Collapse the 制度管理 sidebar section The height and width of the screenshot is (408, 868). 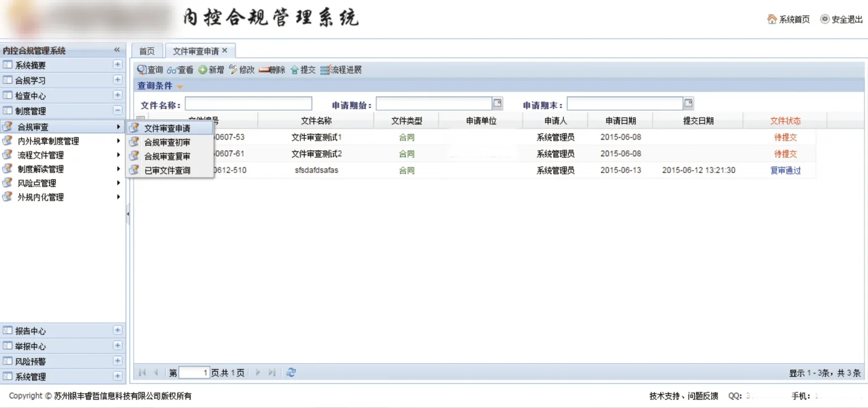(x=118, y=111)
